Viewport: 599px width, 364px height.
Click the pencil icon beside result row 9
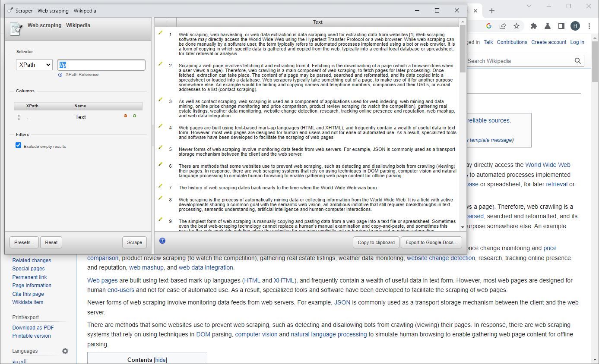160,220
